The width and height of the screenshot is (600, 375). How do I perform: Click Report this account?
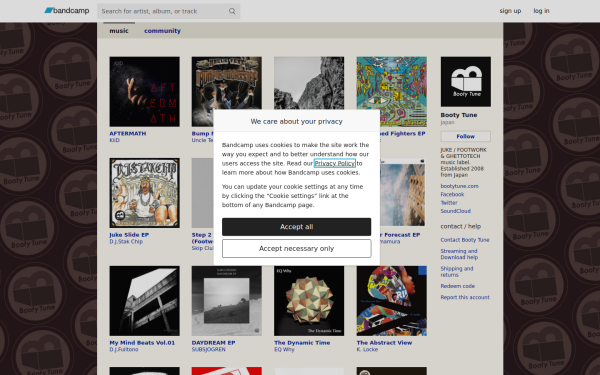(465, 297)
